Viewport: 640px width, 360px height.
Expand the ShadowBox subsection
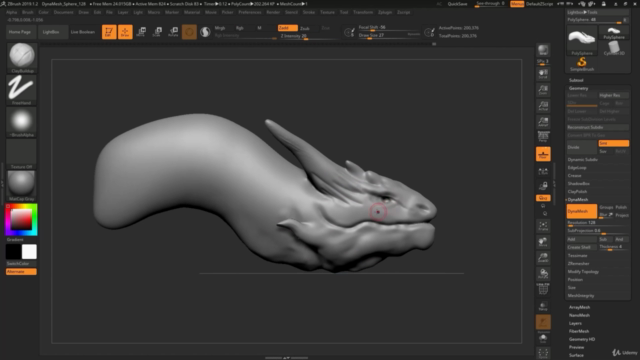[579, 184]
